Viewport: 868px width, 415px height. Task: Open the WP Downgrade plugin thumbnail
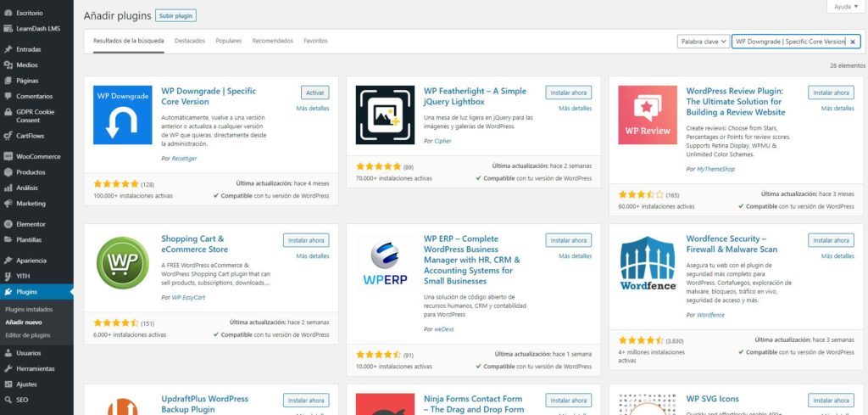pos(122,115)
